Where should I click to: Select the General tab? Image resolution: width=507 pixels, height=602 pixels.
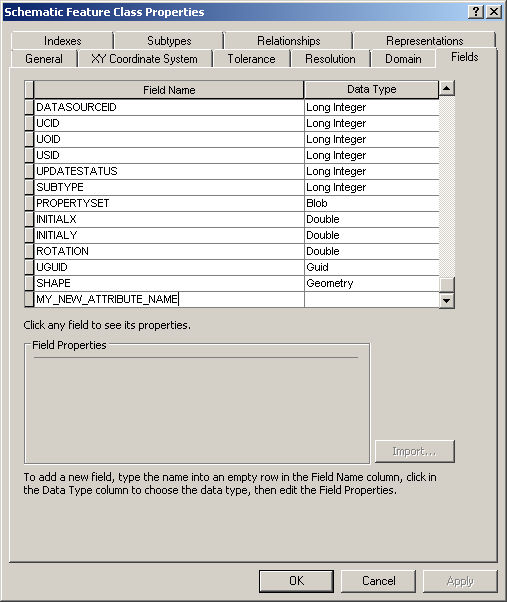click(44, 59)
